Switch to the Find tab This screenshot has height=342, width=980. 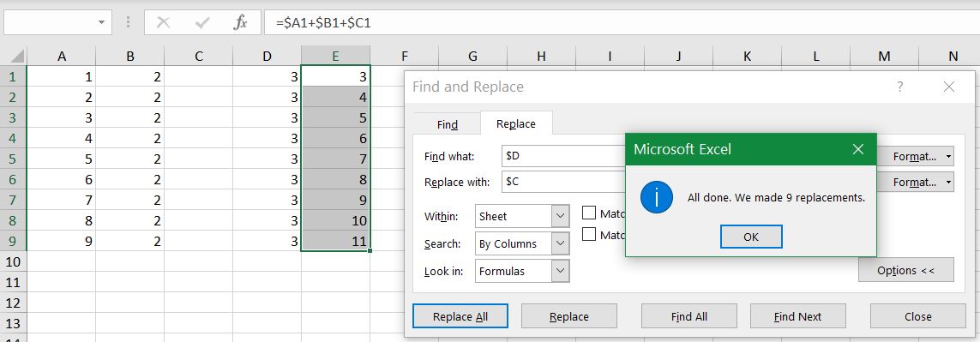447,124
